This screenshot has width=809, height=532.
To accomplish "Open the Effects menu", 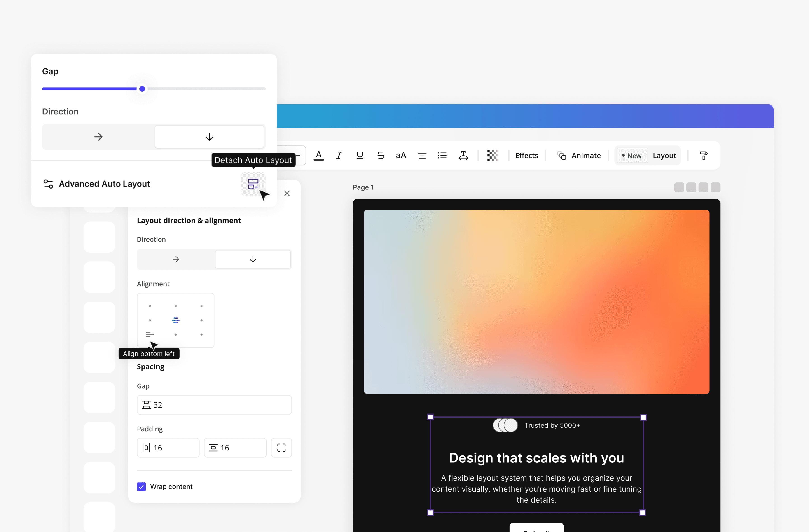I will (526, 156).
